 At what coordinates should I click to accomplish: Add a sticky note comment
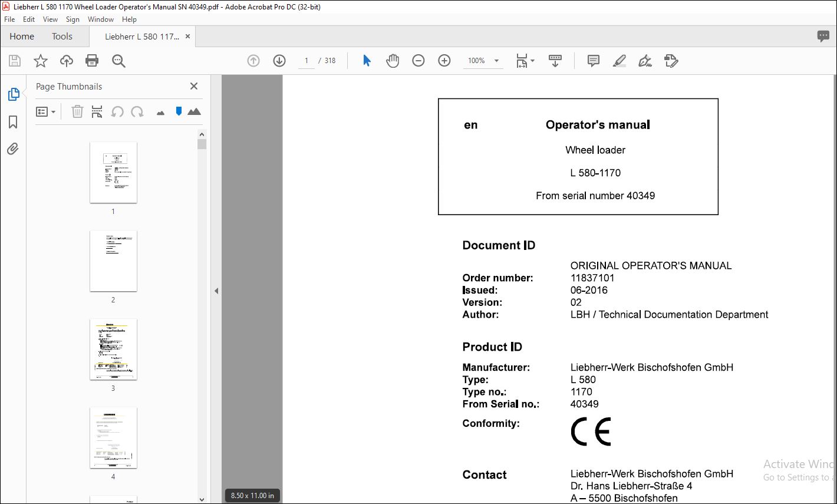pyautogui.click(x=594, y=61)
